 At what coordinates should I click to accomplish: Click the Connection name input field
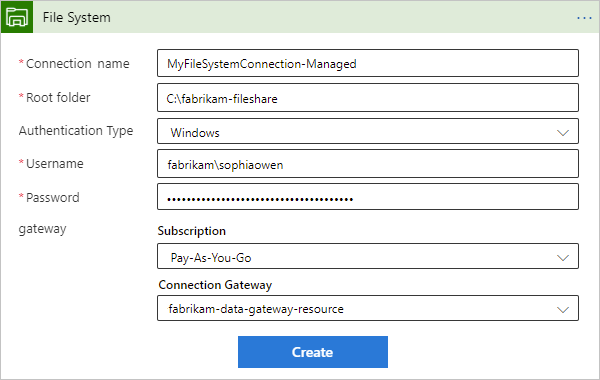[368, 63]
